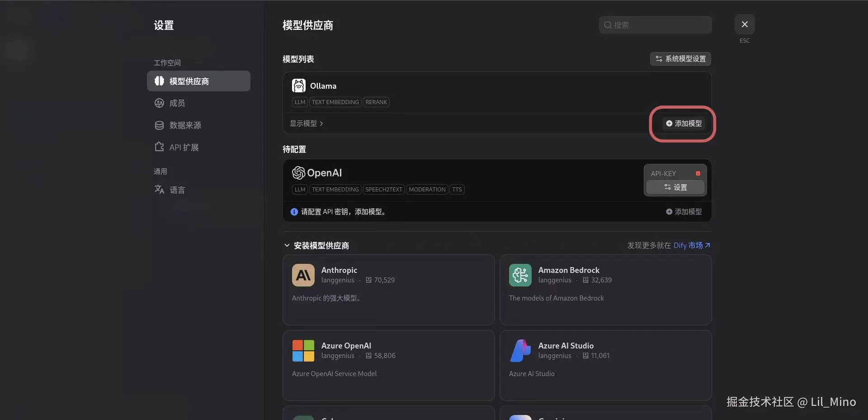Add a model to Ollama via 添加模型
This screenshot has width=868, height=420.
point(684,124)
